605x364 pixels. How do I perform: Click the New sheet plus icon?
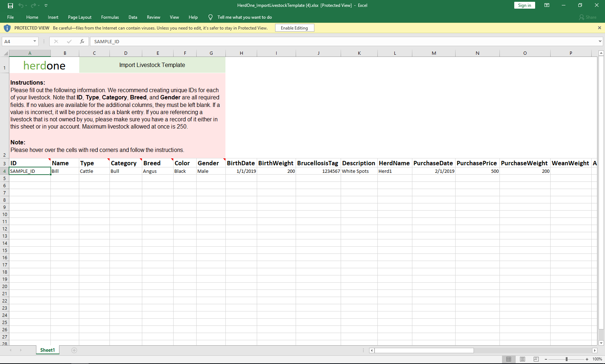(x=74, y=350)
